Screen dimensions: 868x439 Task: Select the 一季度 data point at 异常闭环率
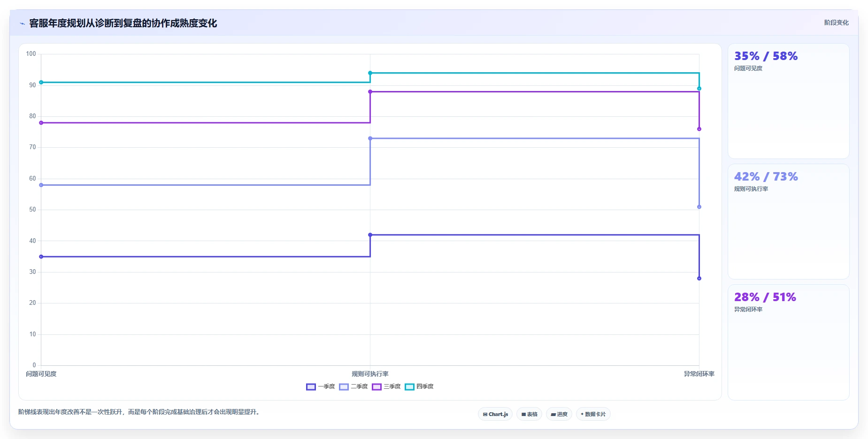(699, 279)
